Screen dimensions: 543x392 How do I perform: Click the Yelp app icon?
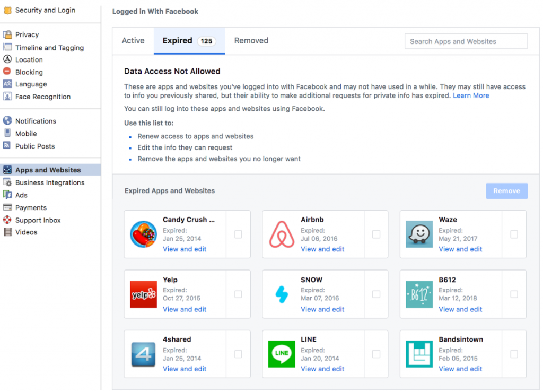tap(143, 294)
